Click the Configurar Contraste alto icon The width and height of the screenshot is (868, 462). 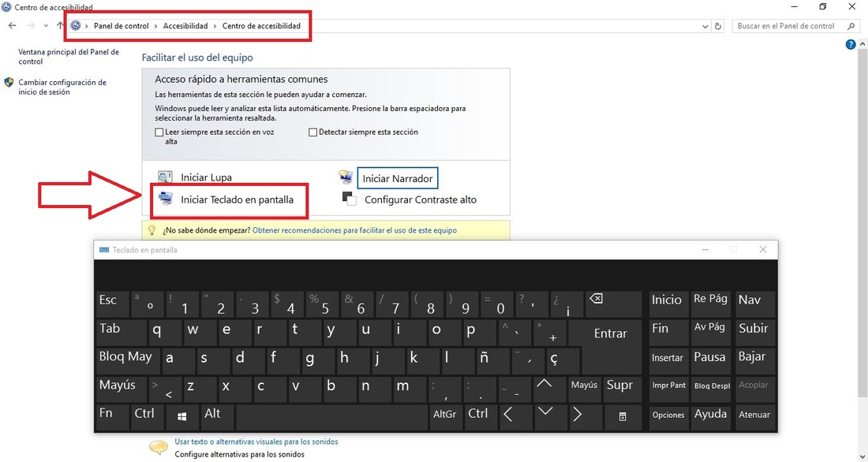coord(350,199)
